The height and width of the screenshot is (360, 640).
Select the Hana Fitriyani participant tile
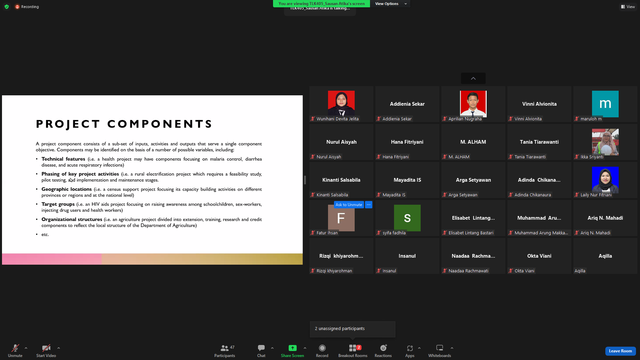point(407,142)
